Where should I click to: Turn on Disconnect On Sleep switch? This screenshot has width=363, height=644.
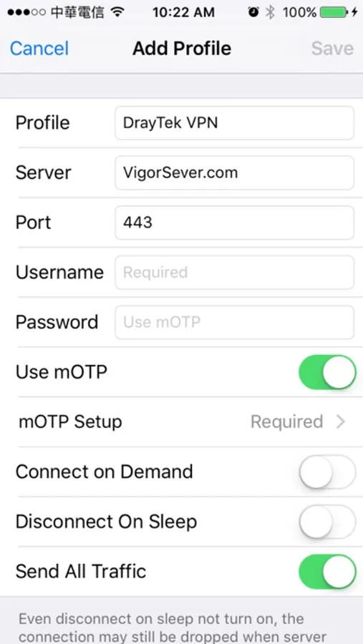click(327, 522)
